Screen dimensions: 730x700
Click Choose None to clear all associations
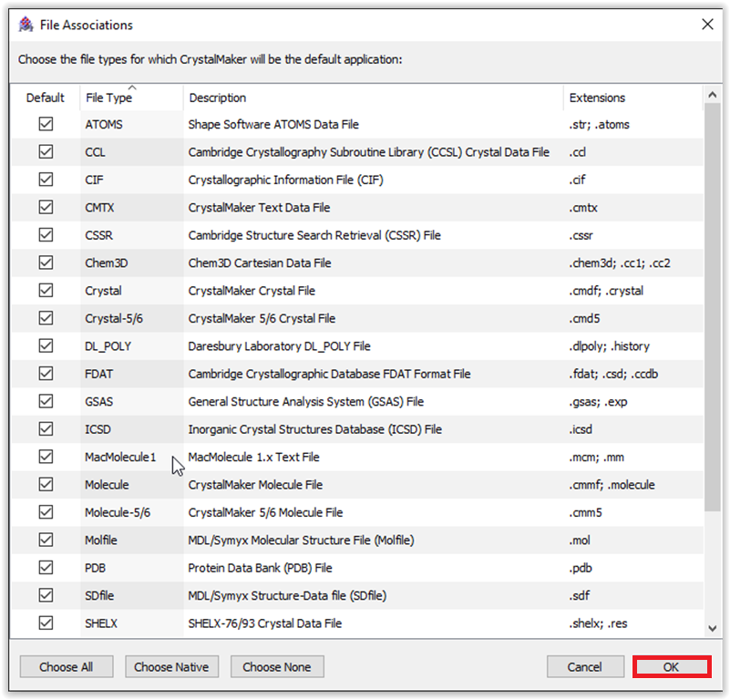277,666
